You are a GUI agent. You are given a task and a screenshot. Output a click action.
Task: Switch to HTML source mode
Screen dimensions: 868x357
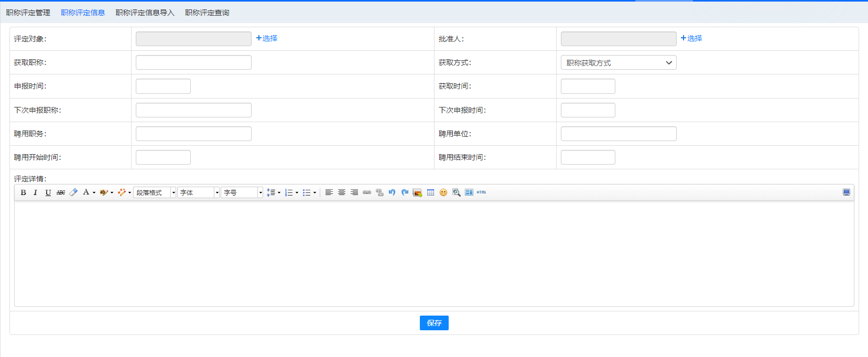[x=481, y=192]
